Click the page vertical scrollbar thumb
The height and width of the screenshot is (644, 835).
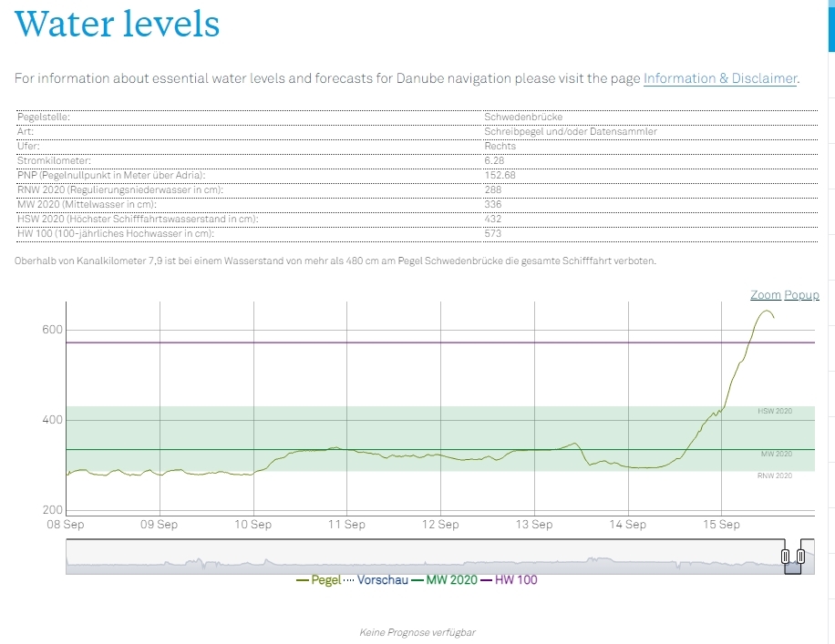pyautogui.click(x=830, y=26)
